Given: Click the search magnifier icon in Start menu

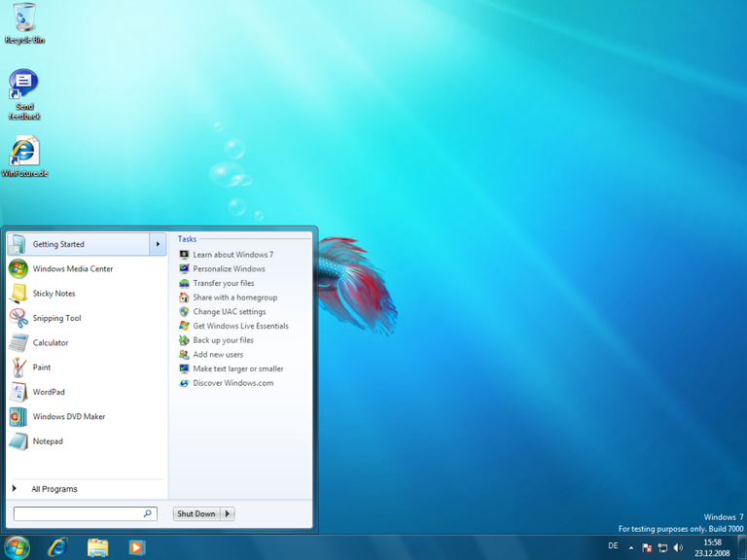Looking at the screenshot, I should pyautogui.click(x=148, y=513).
